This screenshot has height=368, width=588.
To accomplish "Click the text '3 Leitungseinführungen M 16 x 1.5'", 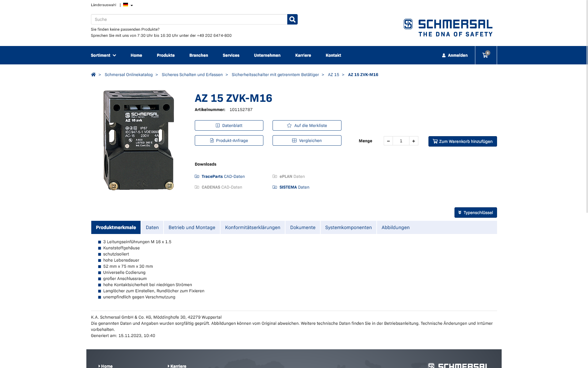I will click(137, 242).
